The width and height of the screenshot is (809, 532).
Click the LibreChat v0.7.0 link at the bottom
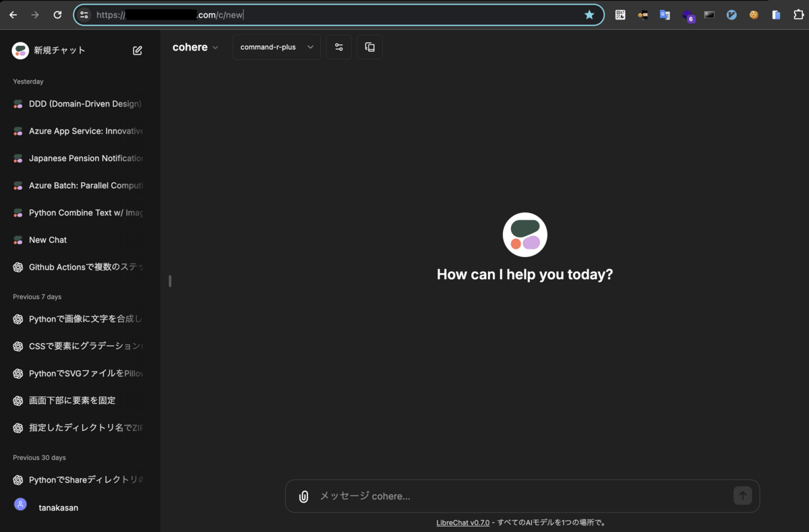(462, 522)
